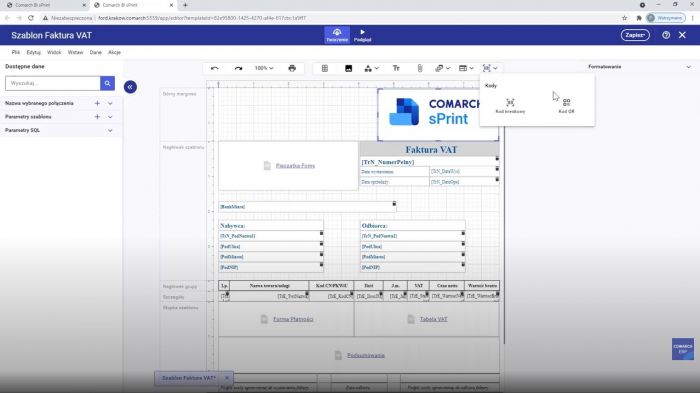Expand the Formatowanie panel chevron
The image size is (700, 393).
coord(688,67)
